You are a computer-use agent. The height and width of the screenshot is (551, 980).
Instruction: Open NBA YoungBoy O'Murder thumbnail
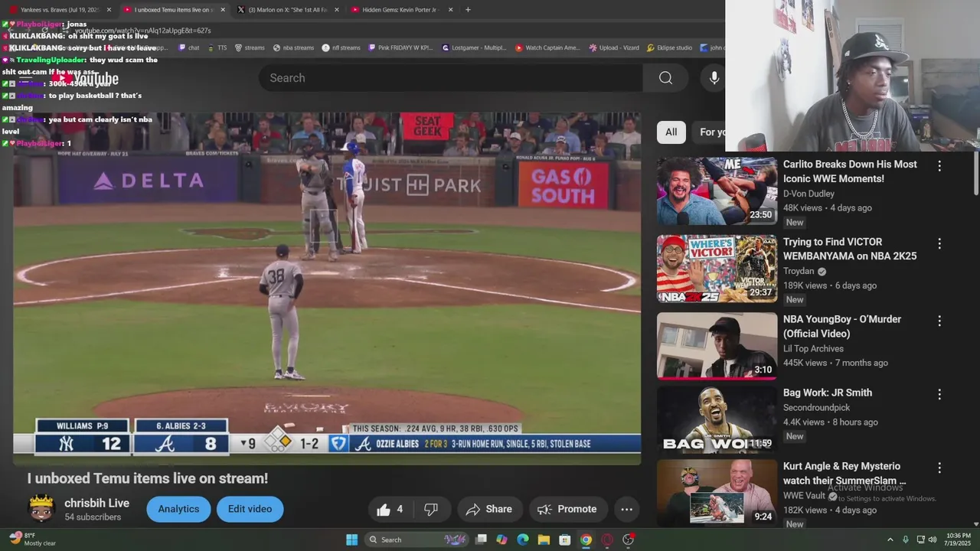(x=717, y=346)
